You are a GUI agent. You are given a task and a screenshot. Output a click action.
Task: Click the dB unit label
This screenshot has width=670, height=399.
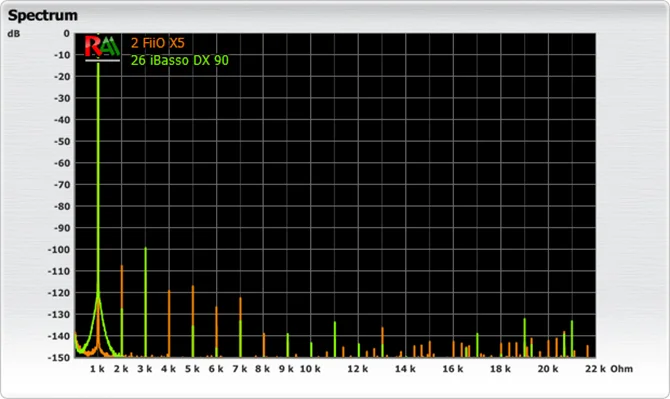[x=14, y=33]
